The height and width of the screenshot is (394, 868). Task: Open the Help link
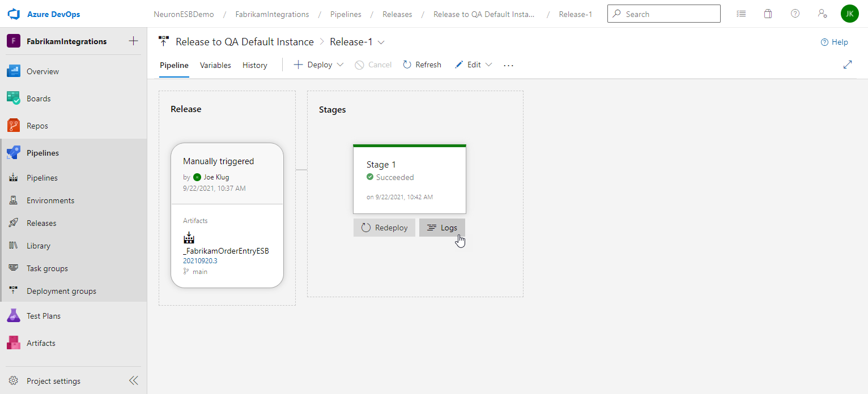[x=835, y=42]
